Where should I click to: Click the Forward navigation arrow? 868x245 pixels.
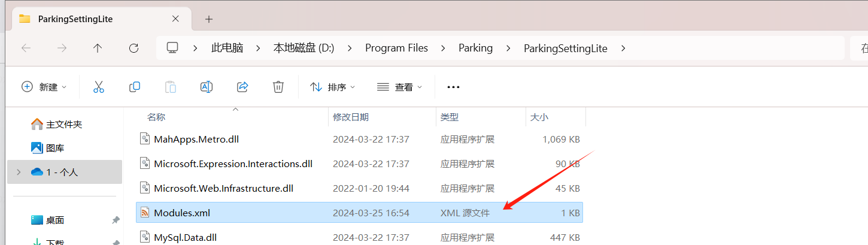[62, 49]
